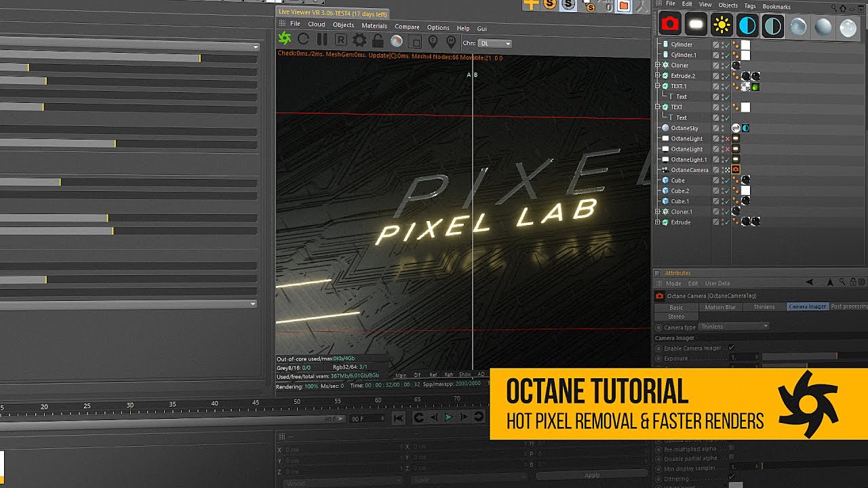868x488 pixels.
Task: Toggle the layer square for Cloner object
Action: click(x=716, y=65)
